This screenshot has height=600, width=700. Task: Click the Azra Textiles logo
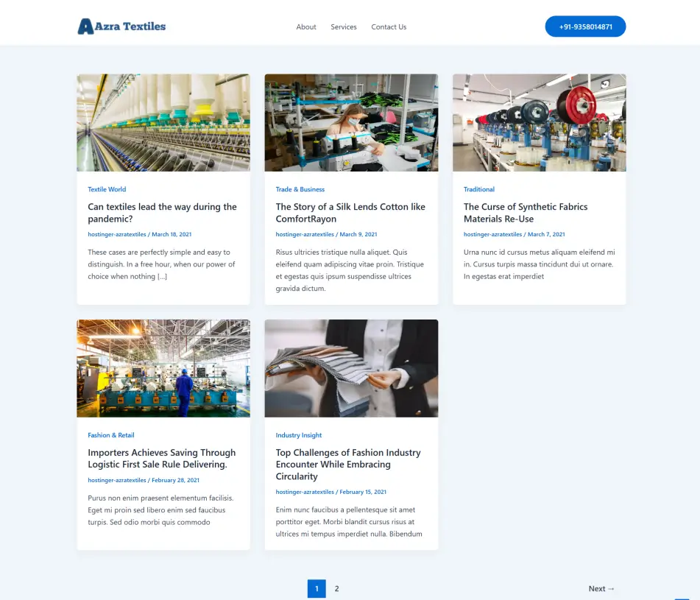(121, 27)
